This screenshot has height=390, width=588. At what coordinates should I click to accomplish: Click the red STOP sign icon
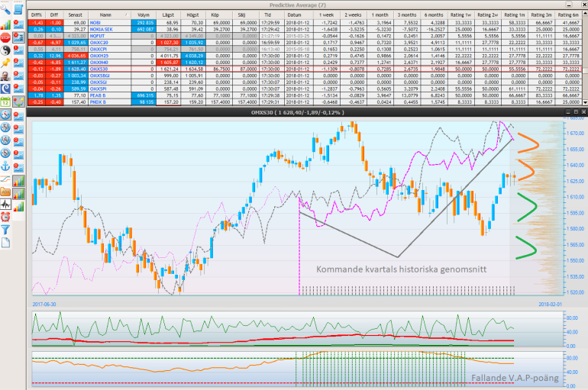6,37
